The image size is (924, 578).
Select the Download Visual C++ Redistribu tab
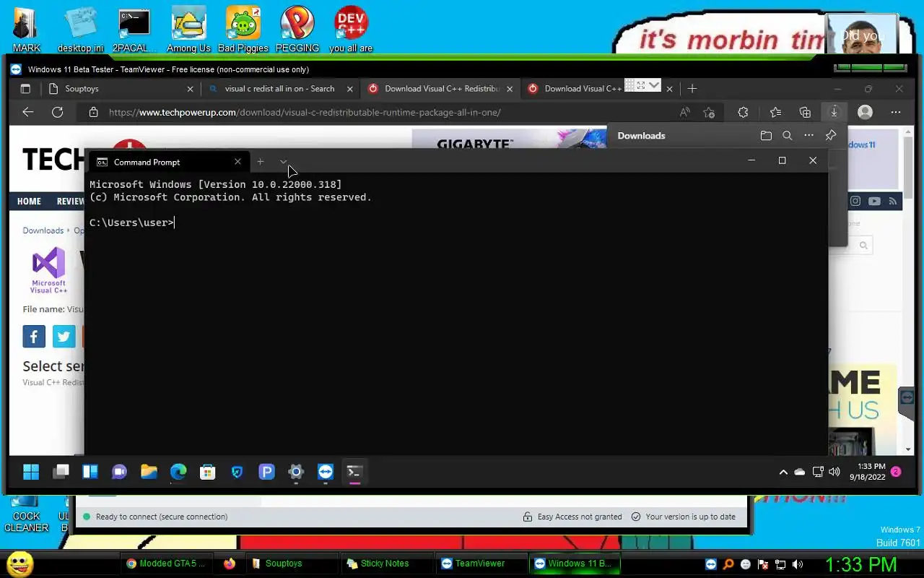[440, 89]
